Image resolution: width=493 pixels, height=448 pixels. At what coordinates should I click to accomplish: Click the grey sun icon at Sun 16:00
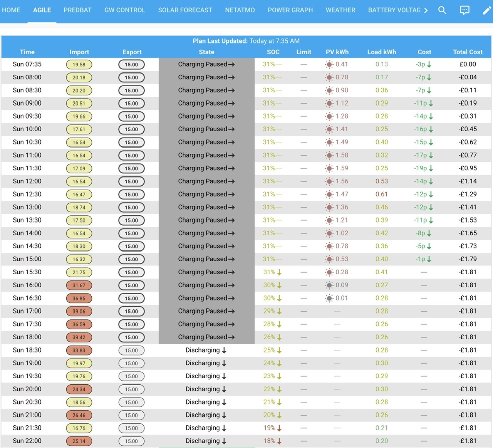329,285
